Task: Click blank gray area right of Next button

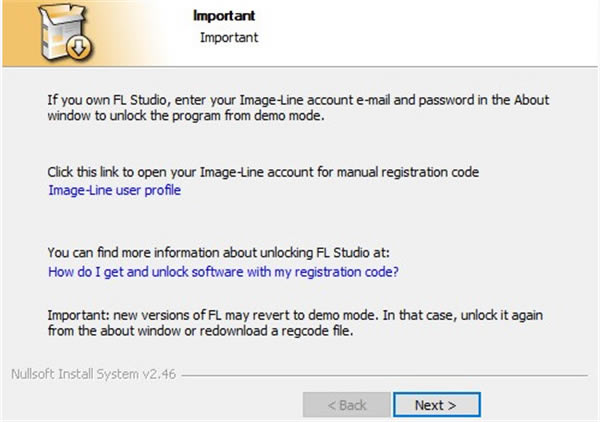Action: 540,405
